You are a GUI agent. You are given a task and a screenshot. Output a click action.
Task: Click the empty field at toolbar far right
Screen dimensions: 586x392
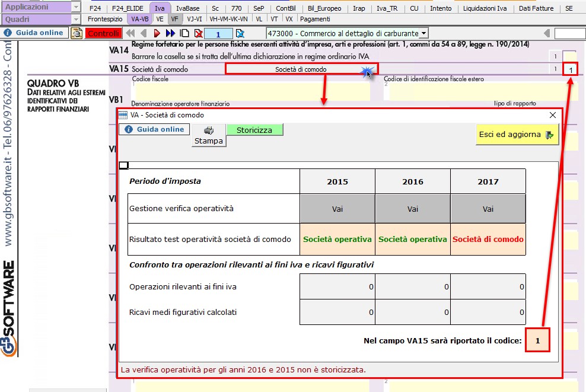point(570,33)
